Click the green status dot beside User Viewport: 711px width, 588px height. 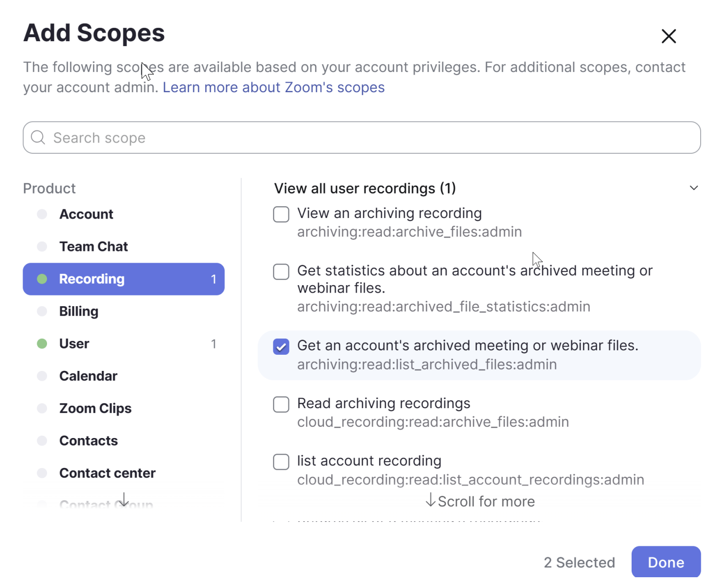(42, 343)
